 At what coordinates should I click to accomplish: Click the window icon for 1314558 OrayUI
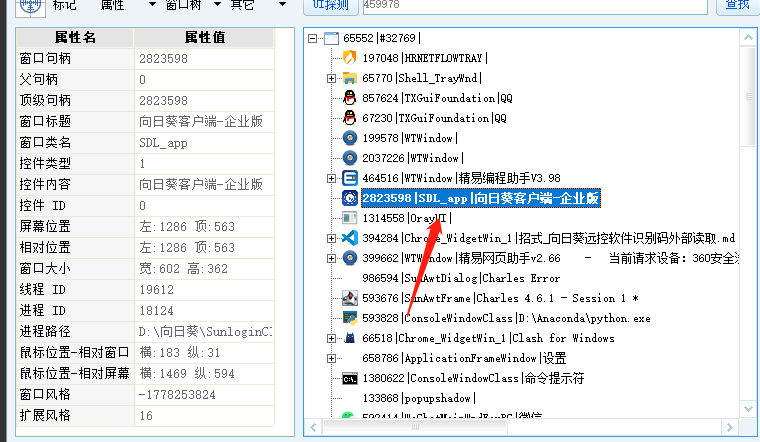tap(349, 218)
